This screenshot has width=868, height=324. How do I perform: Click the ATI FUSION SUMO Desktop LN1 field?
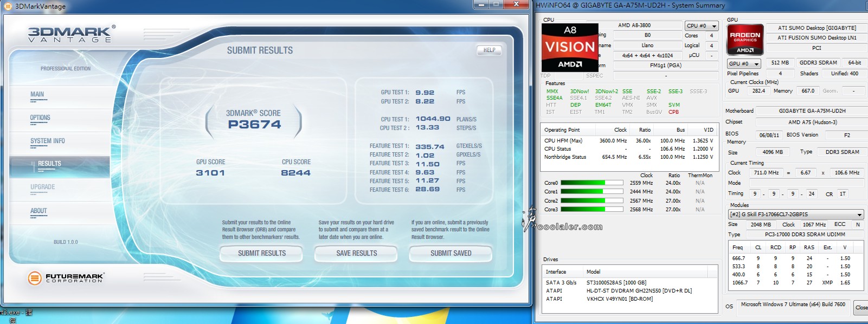point(816,38)
